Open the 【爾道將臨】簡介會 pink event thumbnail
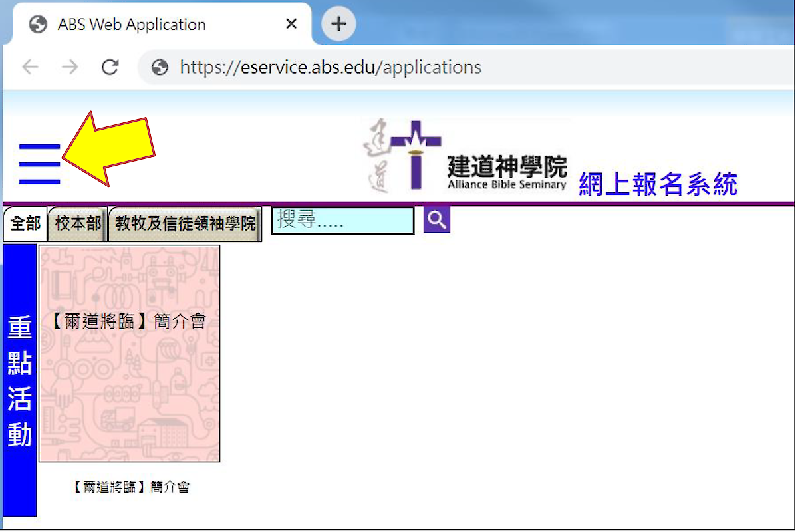Image resolution: width=798 pixels, height=532 pixels. 129,353
